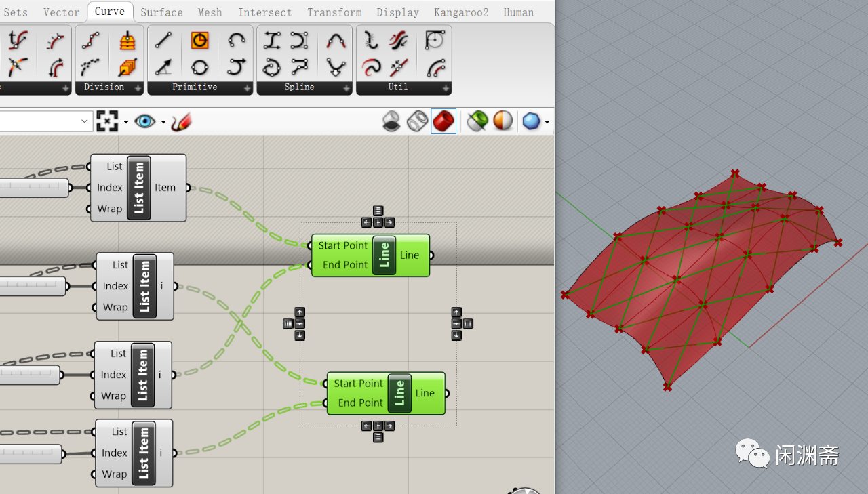
Task: Select the red spiral icon in Util
Action: 372,67
